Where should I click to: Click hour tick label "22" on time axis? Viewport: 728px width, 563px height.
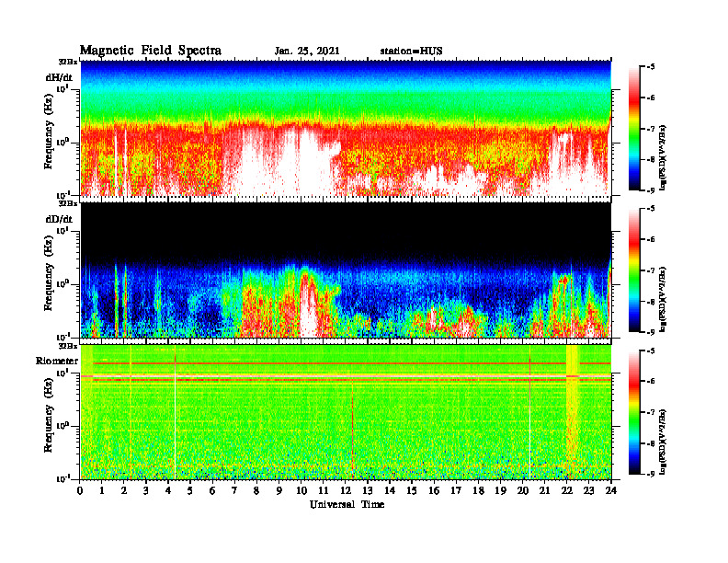pos(566,491)
